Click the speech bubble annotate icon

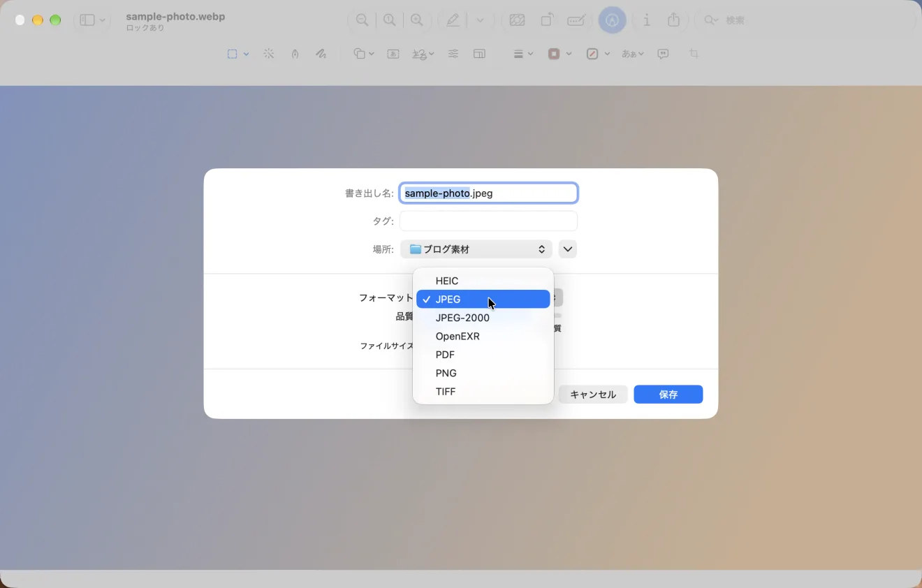663,54
